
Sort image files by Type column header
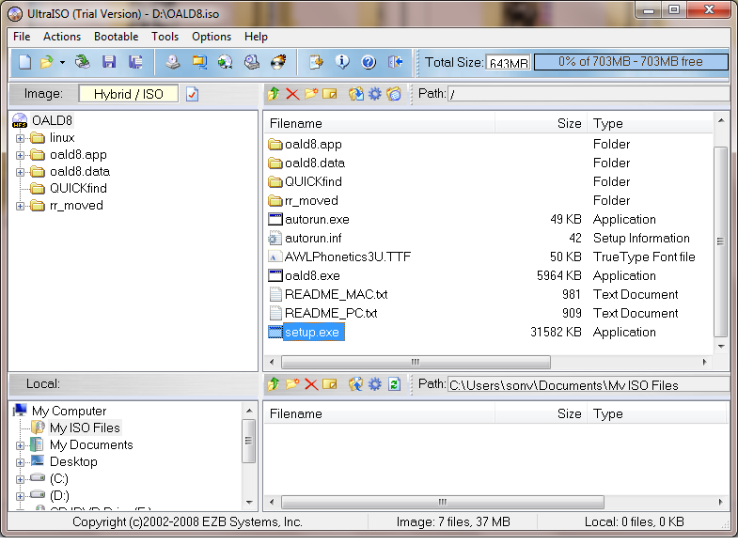pos(651,124)
